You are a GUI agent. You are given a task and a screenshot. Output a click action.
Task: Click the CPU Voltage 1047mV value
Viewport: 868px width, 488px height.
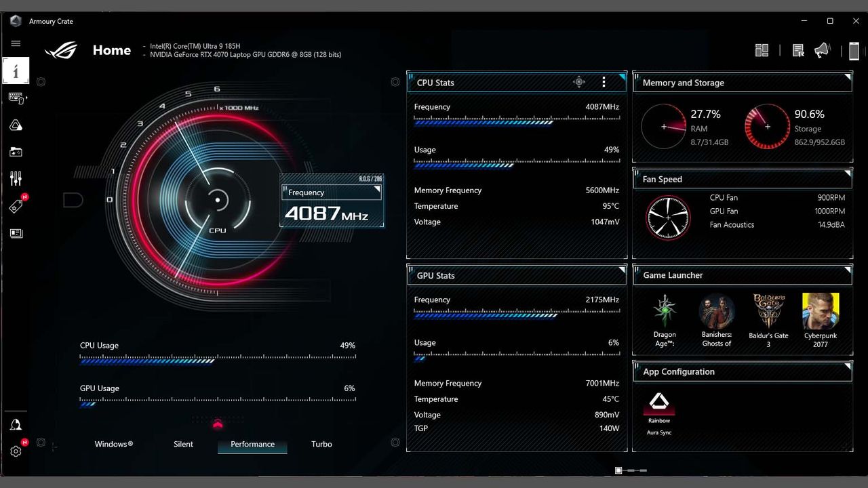(605, 222)
